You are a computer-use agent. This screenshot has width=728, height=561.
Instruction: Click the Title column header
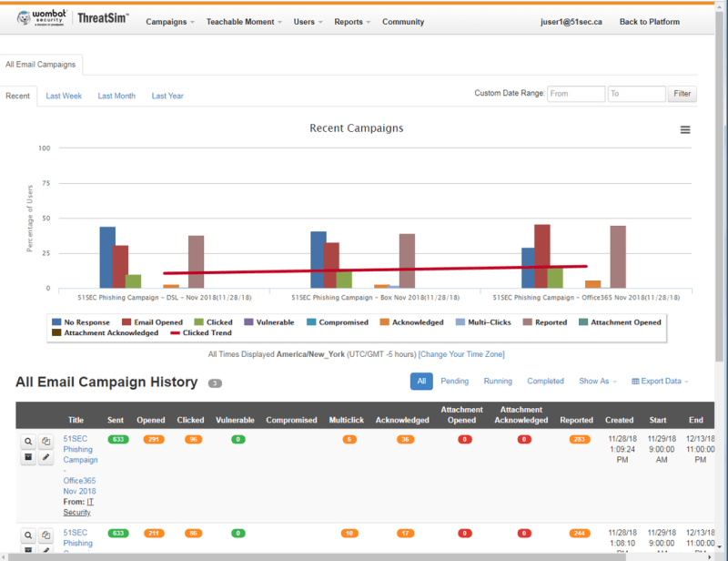[76, 420]
